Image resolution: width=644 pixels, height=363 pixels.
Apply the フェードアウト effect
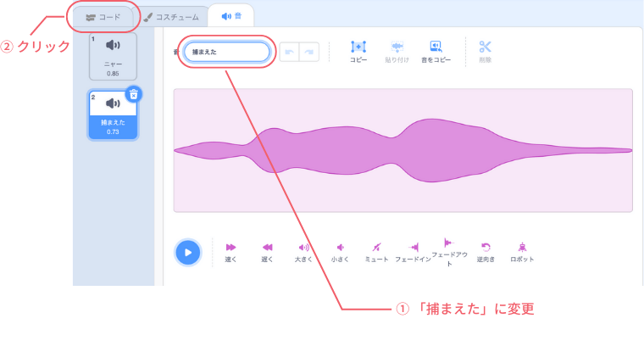(449, 253)
